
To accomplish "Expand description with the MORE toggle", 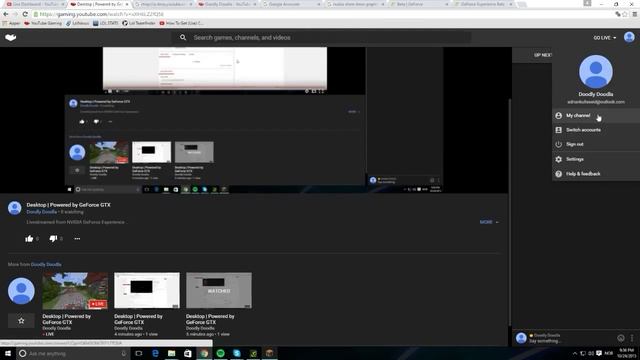I will 489,222.
